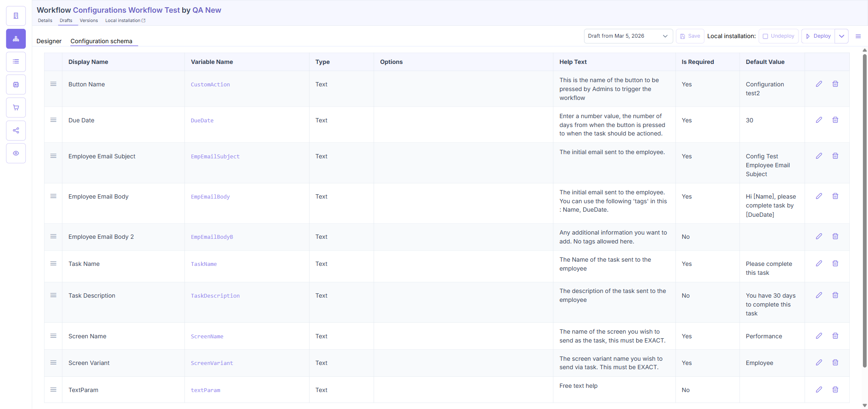
Task: Open the workflow hierarchy sidebar icon
Action: tap(16, 39)
